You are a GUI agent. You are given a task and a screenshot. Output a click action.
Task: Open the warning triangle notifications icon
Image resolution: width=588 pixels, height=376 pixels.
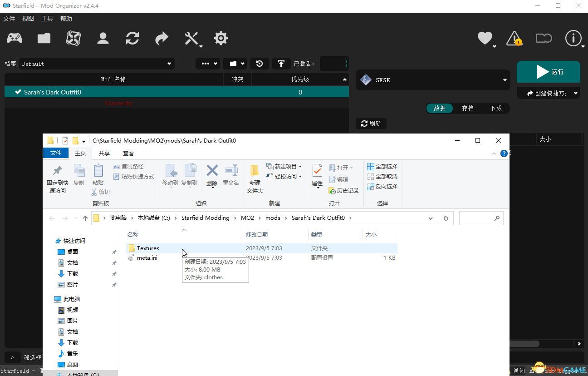(514, 39)
